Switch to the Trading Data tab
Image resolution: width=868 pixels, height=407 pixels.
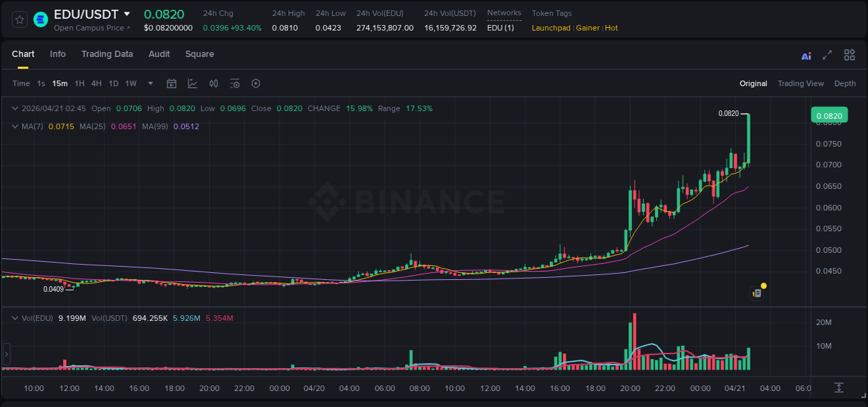107,54
